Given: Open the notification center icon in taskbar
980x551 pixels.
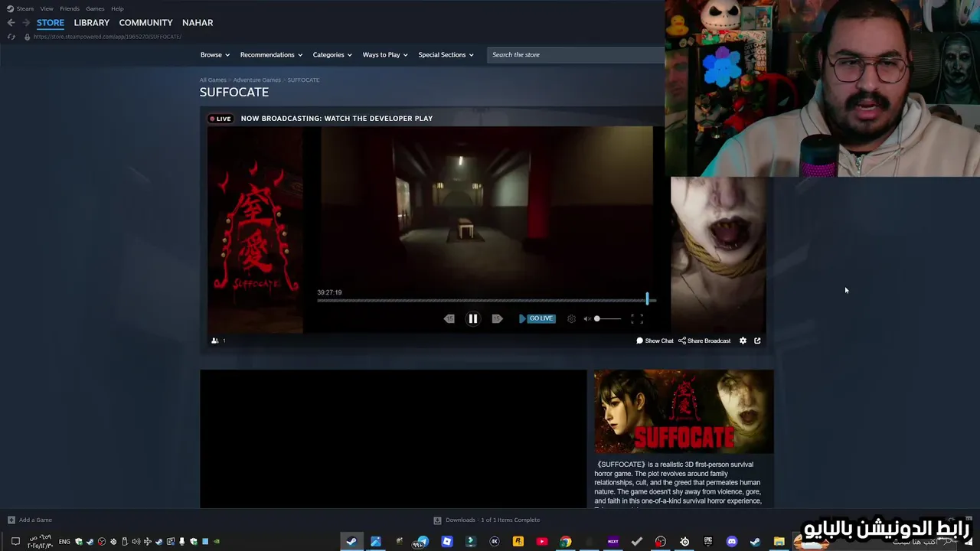Looking at the screenshot, I should [x=15, y=542].
